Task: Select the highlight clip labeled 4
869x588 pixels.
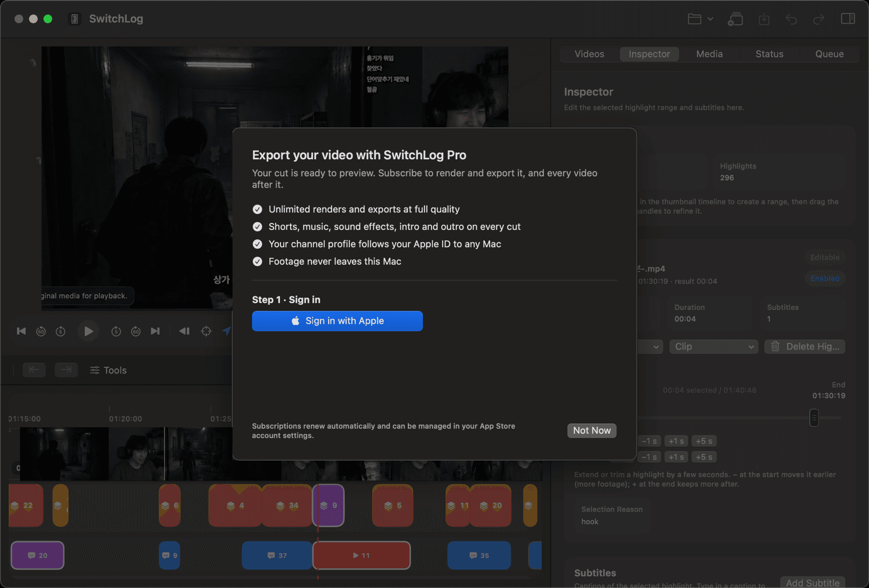Action: point(235,505)
